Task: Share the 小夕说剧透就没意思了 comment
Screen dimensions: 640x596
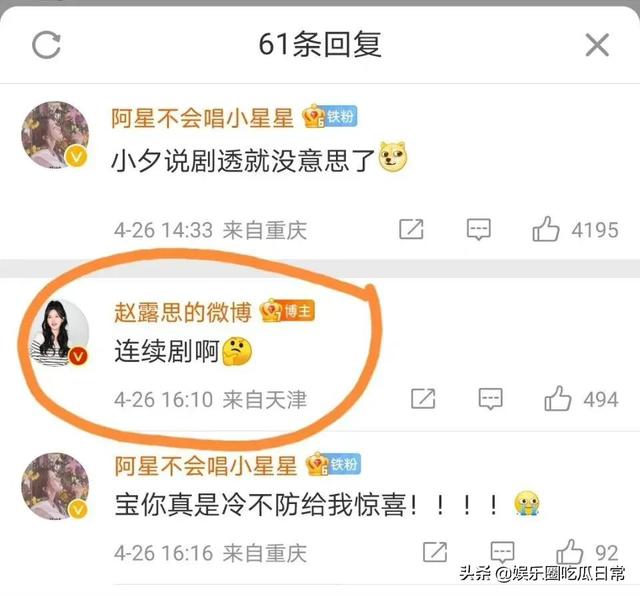Action: 411,229
